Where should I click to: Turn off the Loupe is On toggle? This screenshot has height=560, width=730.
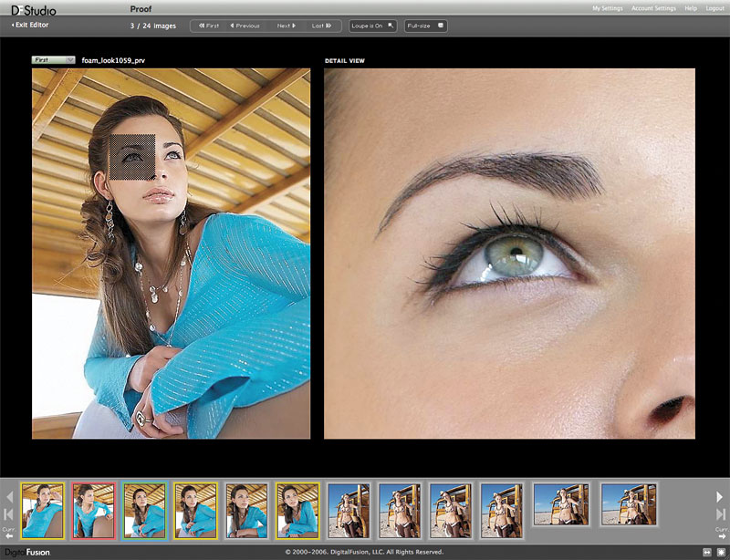tap(373, 26)
